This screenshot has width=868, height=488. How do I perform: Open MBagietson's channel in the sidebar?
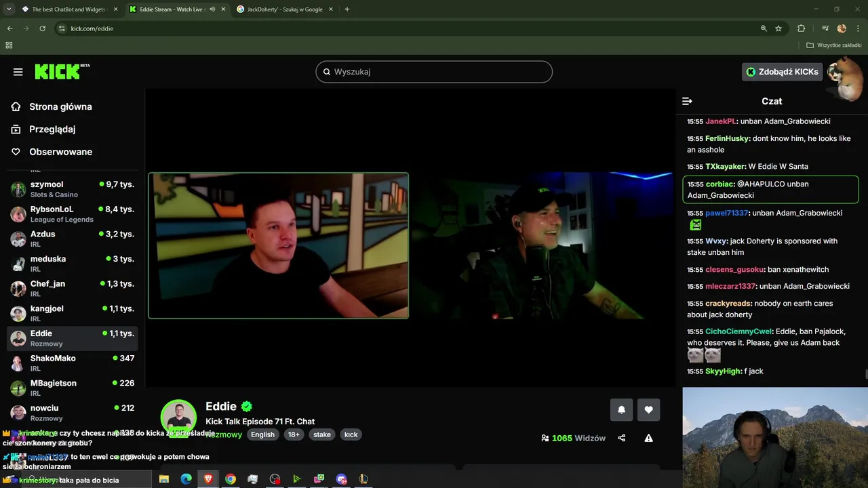click(x=73, y=388)
